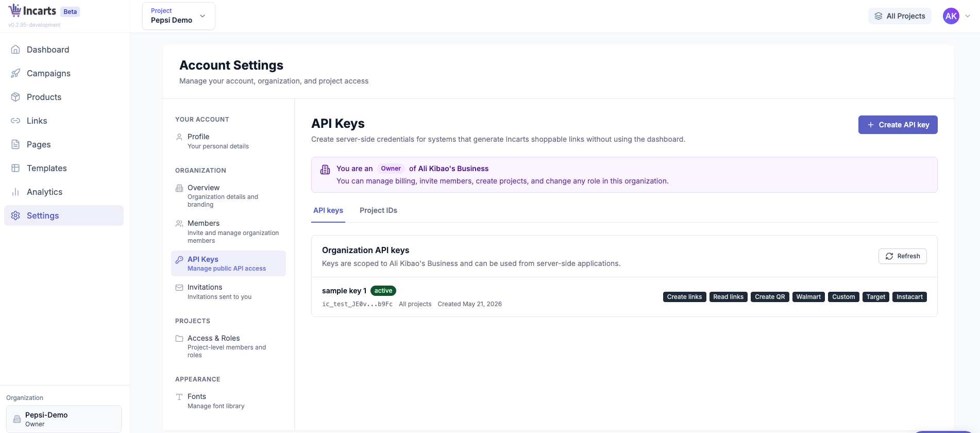
Task: Click the Custom retailer tag
Action: tap(843, 297)
